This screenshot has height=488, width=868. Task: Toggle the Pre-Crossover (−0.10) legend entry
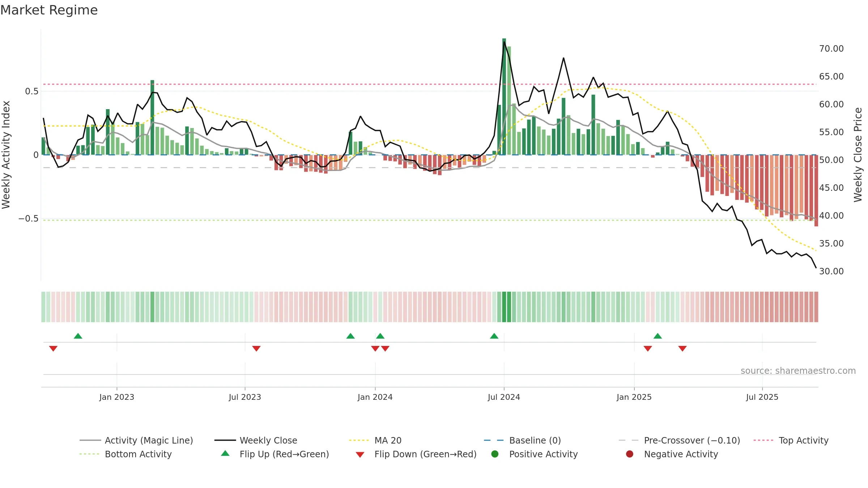(x=679, y=440)
